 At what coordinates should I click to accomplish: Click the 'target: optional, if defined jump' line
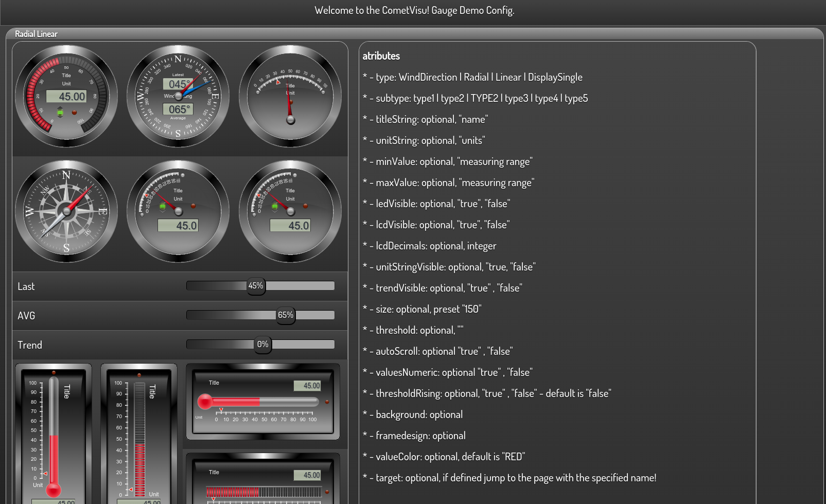tap(509, 478)
